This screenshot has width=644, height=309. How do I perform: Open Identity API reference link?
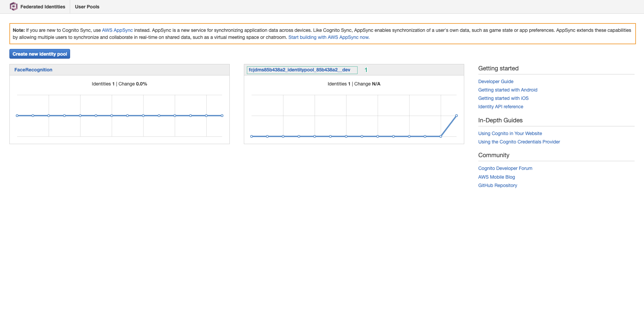click(x=500, y=107)
